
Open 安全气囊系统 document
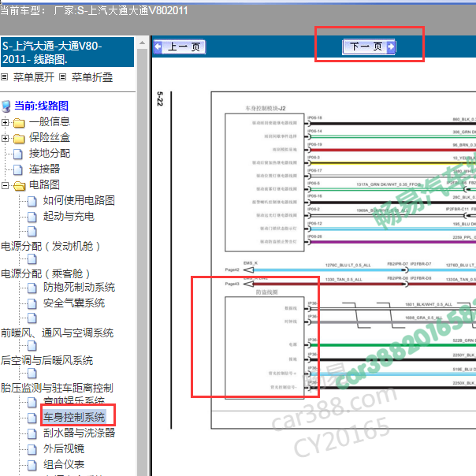coord(74,303)
